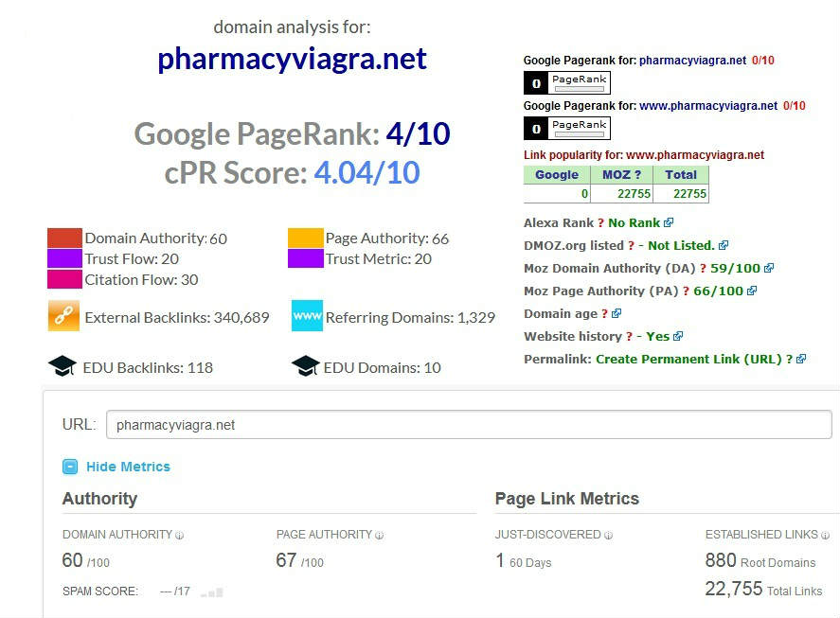Click the Total link count 22755 cell
The height and width of the screenshot is (618, 840).
pos(681,193)
